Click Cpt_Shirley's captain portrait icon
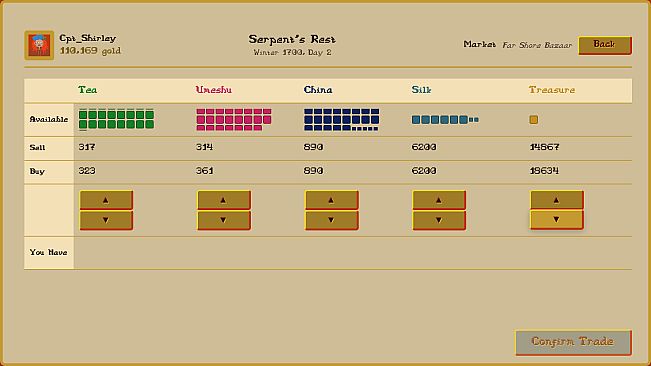Screen dimensions: 651x366 coord(39,45)
